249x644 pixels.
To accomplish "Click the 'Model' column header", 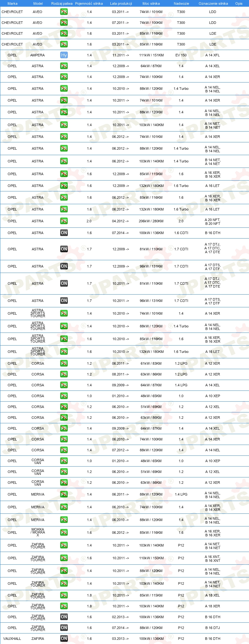I will 38,4.
